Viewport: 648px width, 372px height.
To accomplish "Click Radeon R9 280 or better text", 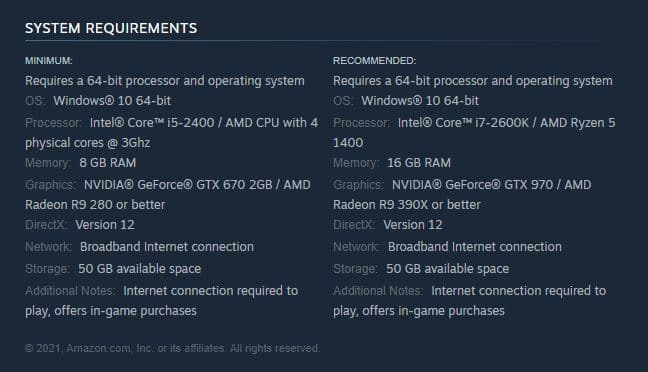I will [x=95, y=205].
